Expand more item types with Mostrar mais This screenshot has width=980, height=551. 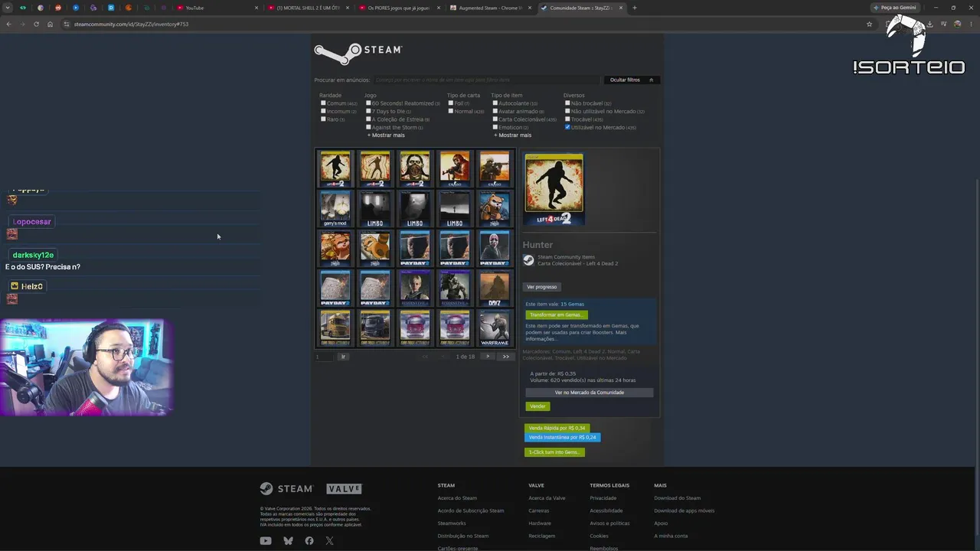(x=512, y=135)
